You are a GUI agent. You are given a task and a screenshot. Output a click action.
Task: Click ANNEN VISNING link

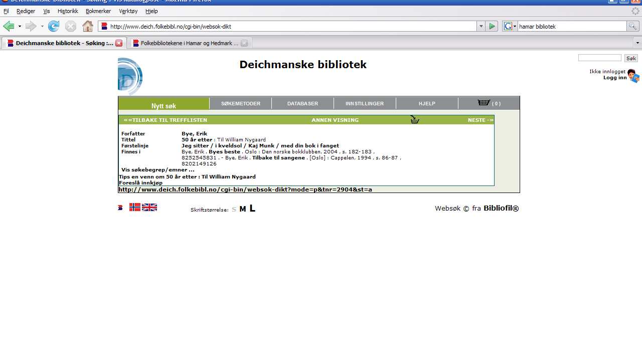coord(335,120)
